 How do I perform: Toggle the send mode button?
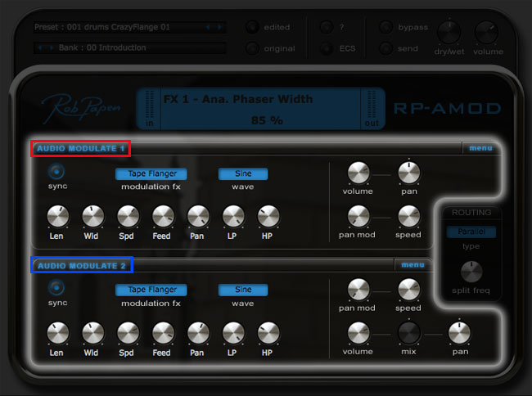[385, 48]
